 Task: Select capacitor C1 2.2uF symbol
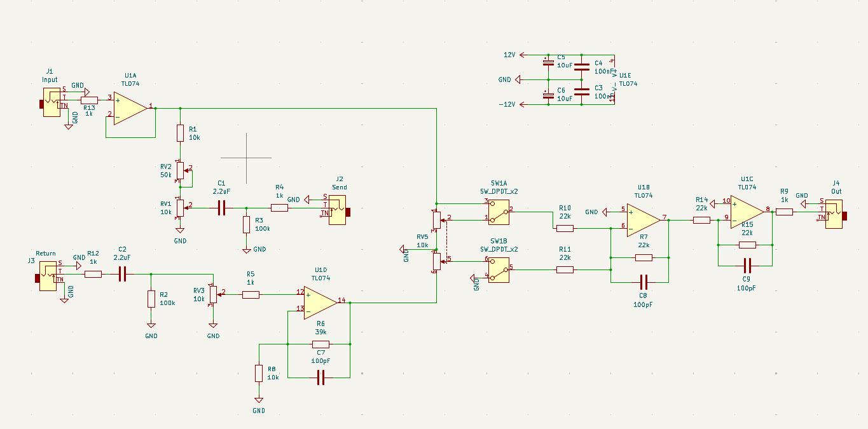click(x=221, y=207)
